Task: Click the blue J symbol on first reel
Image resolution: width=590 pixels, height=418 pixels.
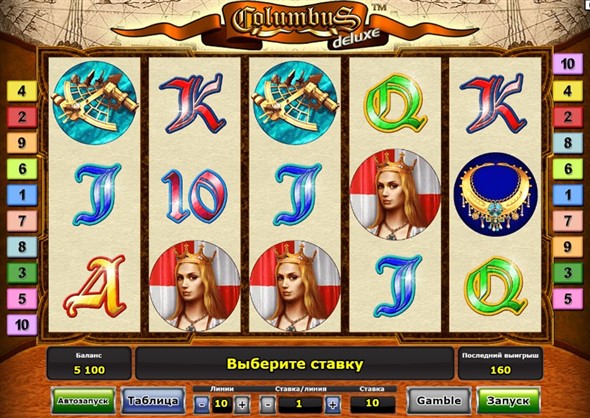Action: pyautogui.click(x=96, y=194)
